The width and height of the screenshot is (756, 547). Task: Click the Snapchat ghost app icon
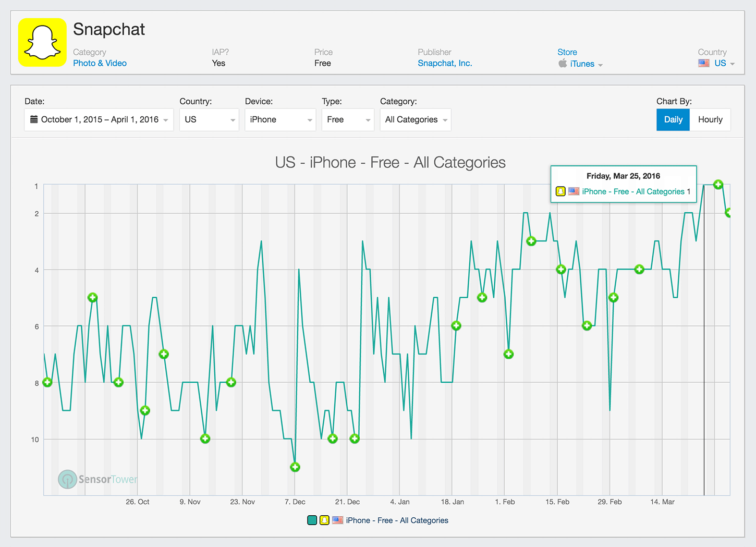click(x=42, y=42)
